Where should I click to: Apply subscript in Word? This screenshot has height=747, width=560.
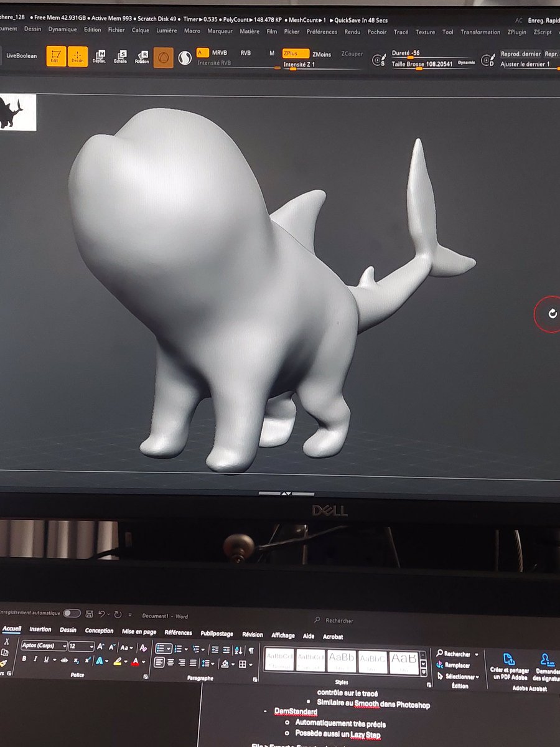pos(76,660)
